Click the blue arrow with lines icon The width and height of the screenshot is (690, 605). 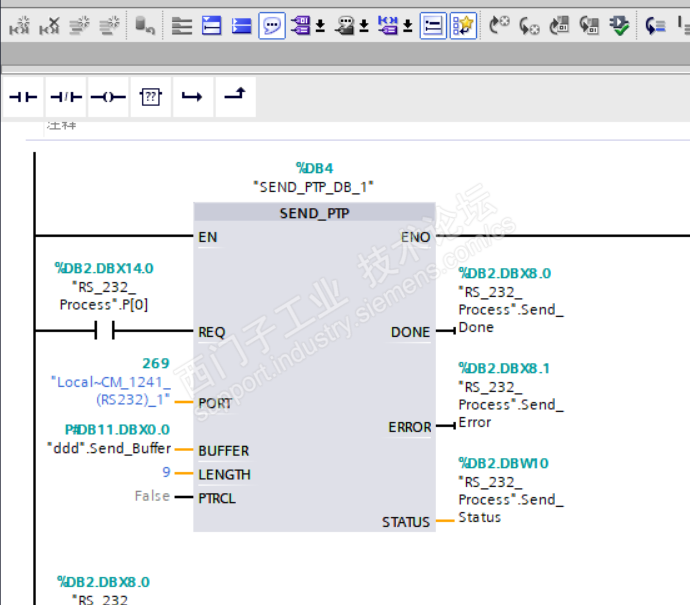655,26
